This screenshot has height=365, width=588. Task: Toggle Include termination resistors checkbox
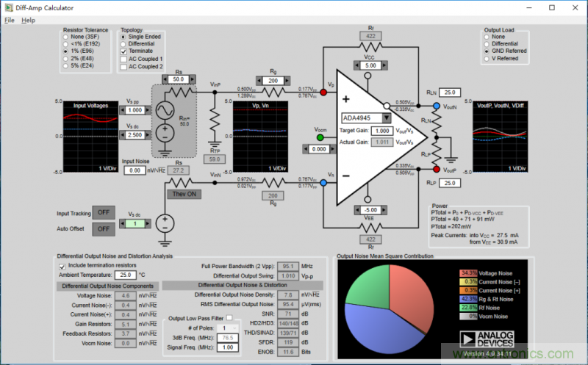pos(62,265)
